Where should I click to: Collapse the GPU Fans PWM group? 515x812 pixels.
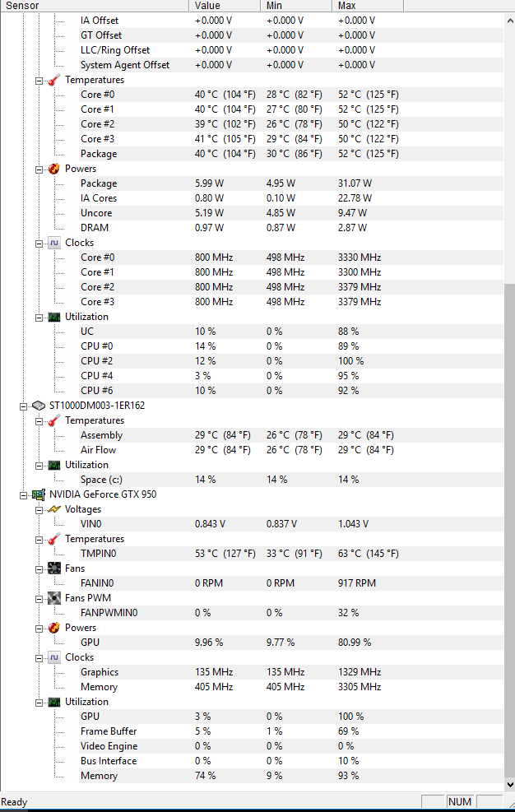coord(39,599)
